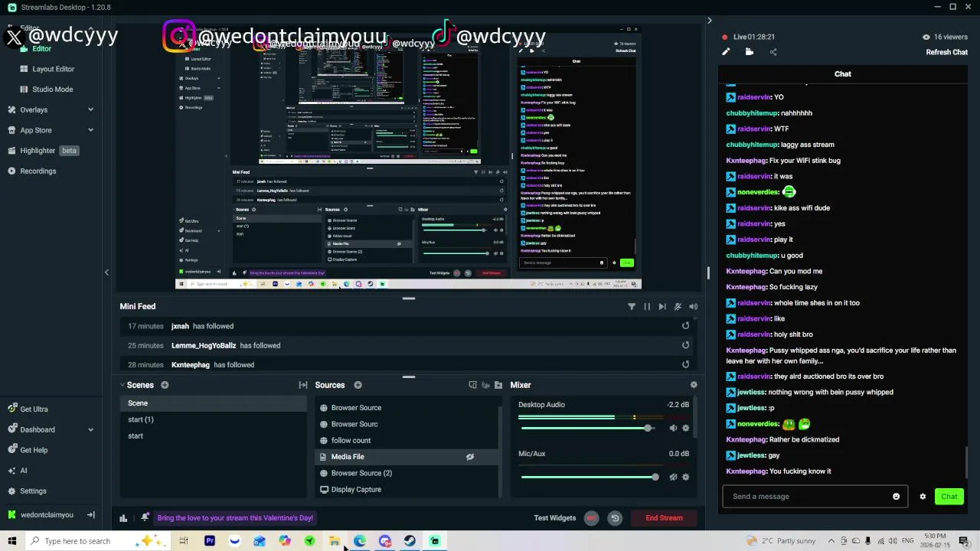Open pencil edit stream info icon

pyautogui.click(x=726, y=52)
